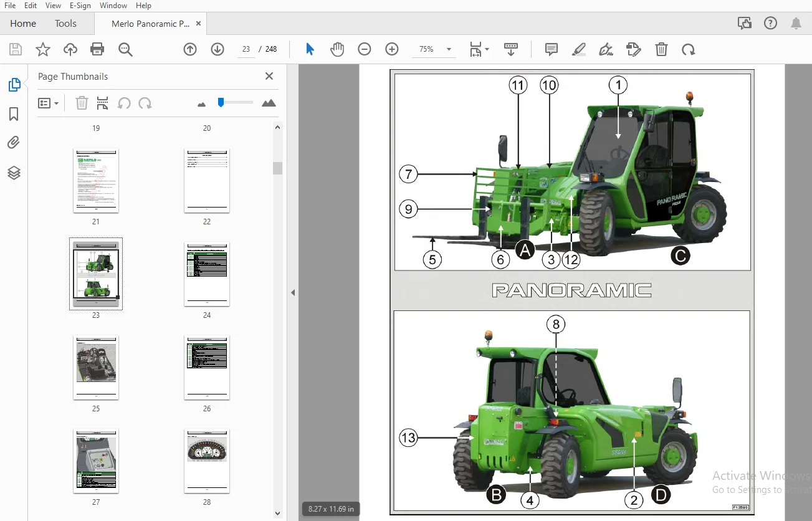The width and height of the screenshot is (812, 521).
Task: Click the fill and sign form tool
Action: tap(634, 49)
